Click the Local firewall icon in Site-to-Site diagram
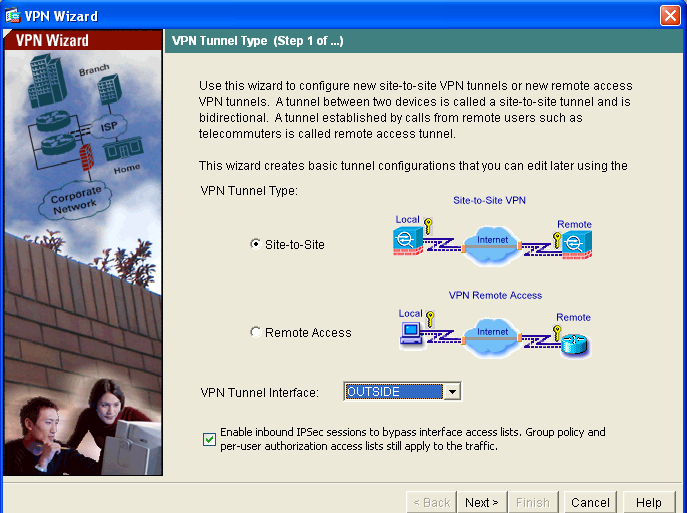687x513 pixels. pyautogui.click(x=407, y=241)
